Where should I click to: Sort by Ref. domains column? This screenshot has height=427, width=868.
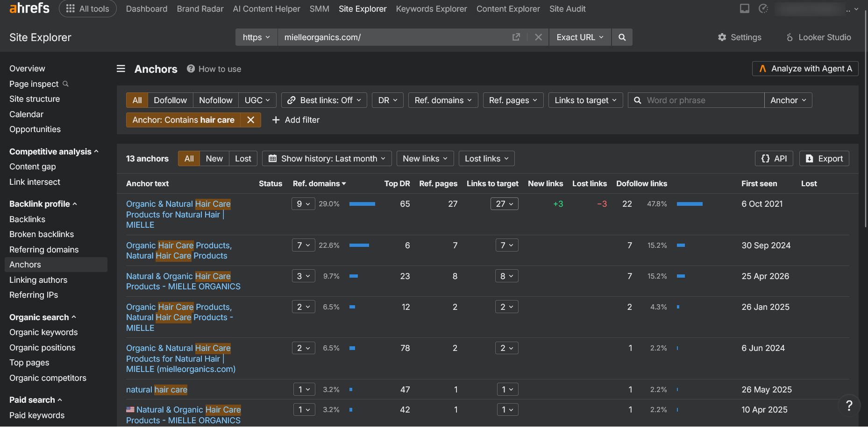click(320, 183)
